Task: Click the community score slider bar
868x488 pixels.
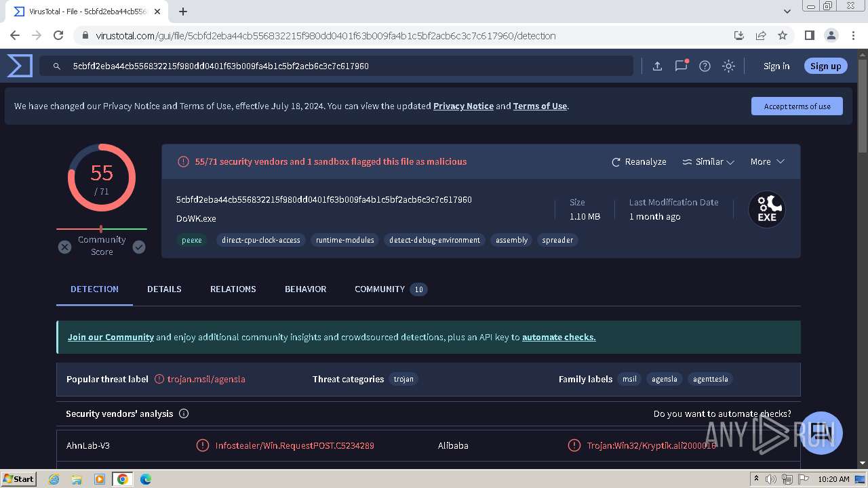Action: click(x=102, y=229)
